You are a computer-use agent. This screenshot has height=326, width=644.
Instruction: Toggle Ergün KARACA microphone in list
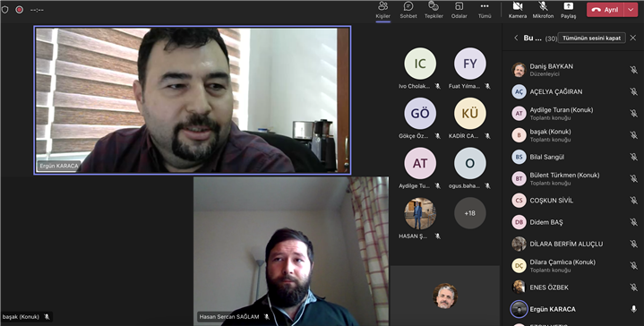click(x=634, y=309)
